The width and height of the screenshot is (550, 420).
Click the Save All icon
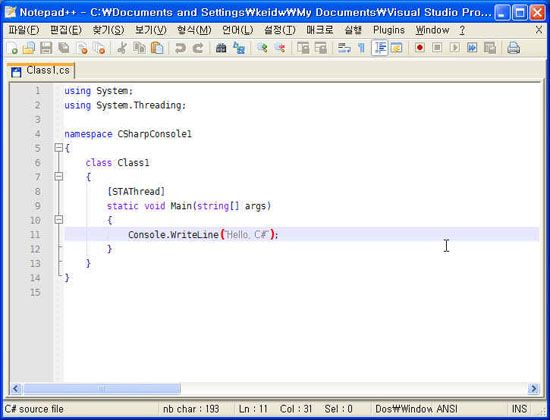coord(64,48)
